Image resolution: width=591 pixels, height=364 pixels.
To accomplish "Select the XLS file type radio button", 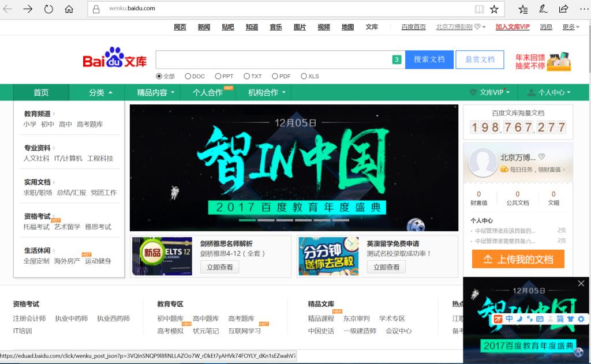I will (x=304, y=76).
